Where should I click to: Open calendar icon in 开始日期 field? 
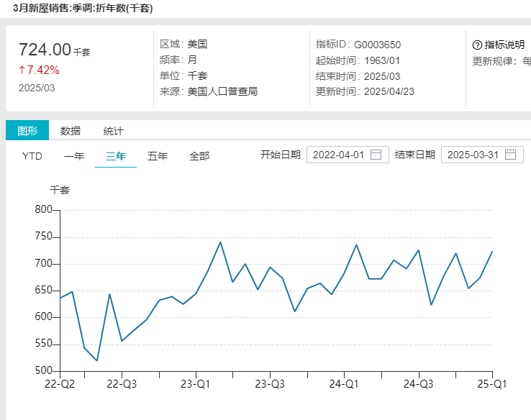376,155
